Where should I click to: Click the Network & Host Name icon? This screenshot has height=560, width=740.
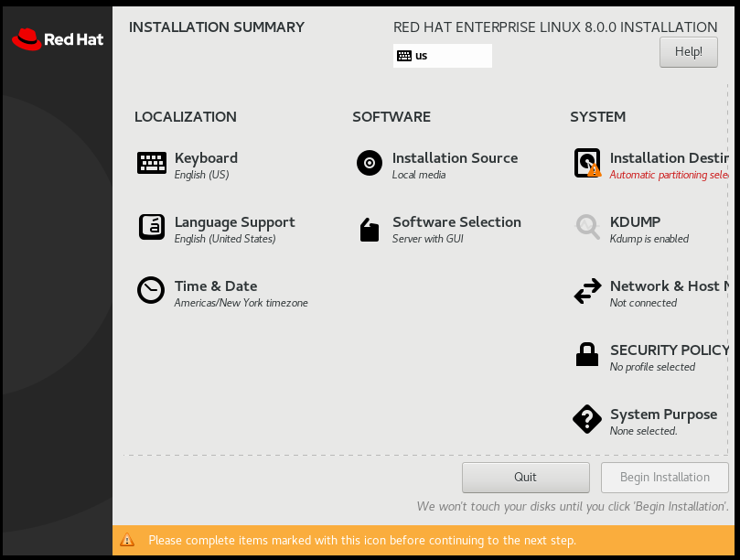point(586,290)
